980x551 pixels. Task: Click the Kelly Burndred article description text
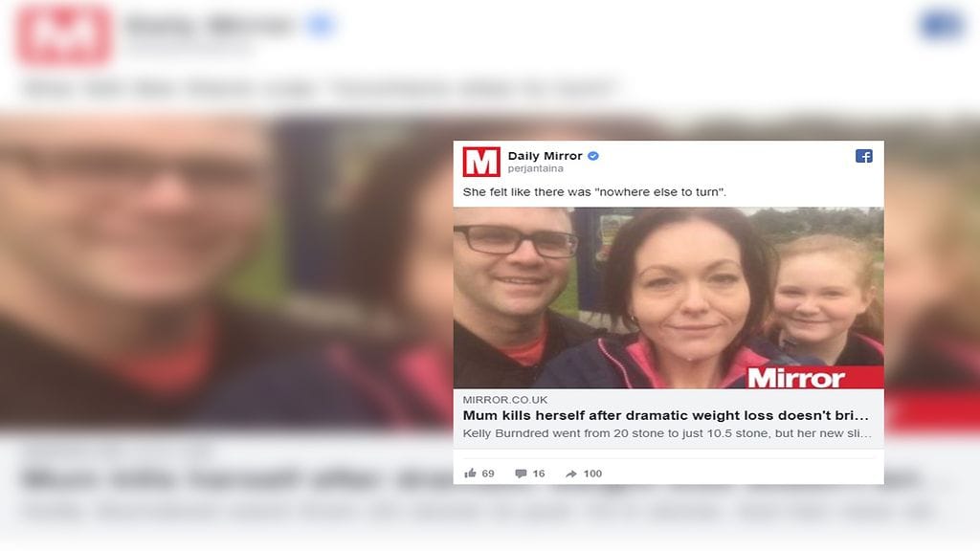667,433
